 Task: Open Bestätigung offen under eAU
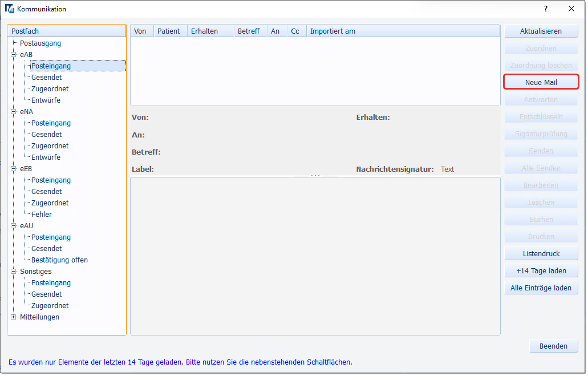(x=60, y=260)
